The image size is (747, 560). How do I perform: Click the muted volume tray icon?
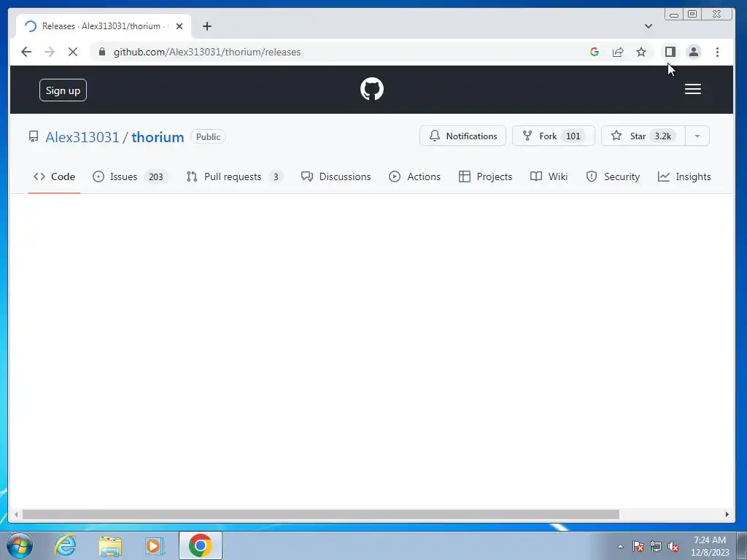point(673,547)
